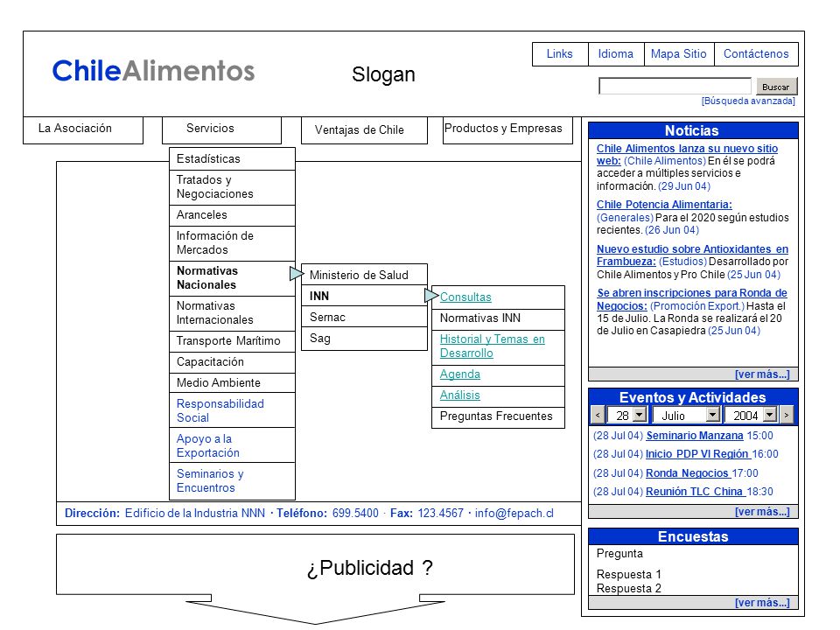
Task: Open Reunión TLC China event
Action: 694,492
